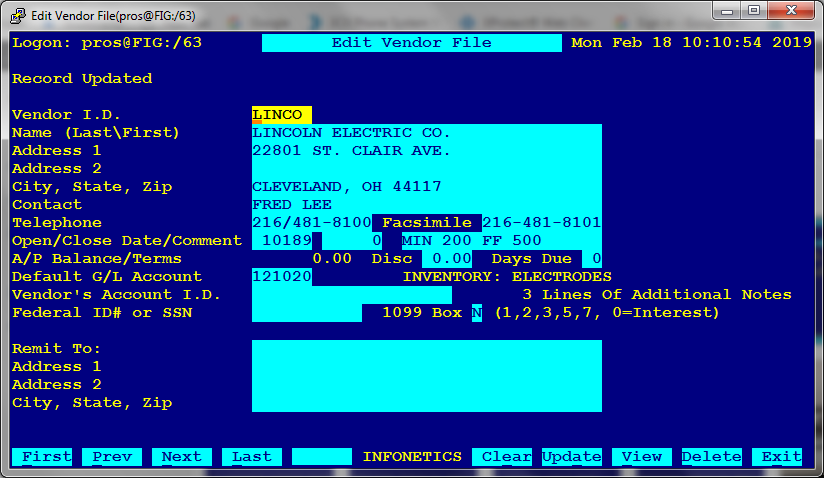
Task: Delete the LINCO vendor record
Action: 712,457
